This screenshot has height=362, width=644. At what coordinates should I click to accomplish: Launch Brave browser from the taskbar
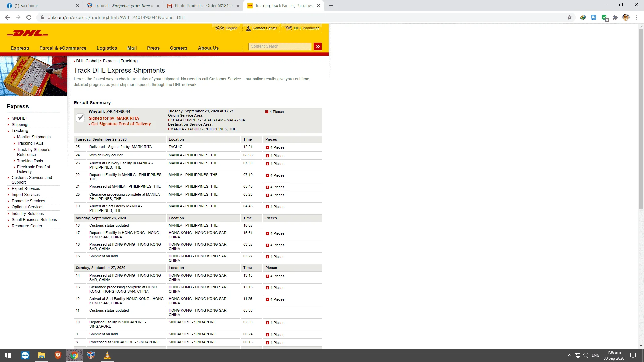(58, 355)
